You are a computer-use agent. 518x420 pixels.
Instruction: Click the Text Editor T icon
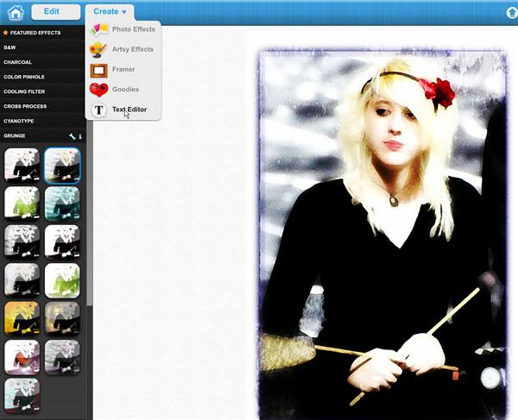point(98,110)
